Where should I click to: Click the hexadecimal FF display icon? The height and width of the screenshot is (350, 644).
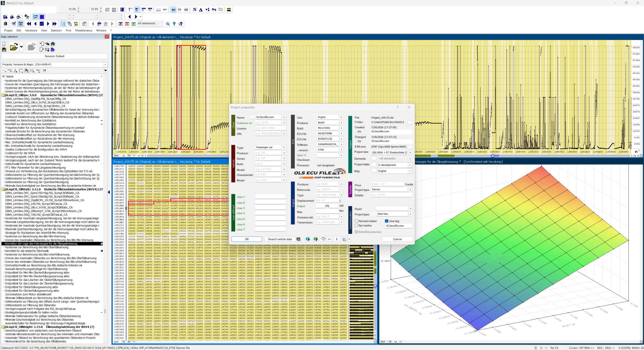point(180,10)
